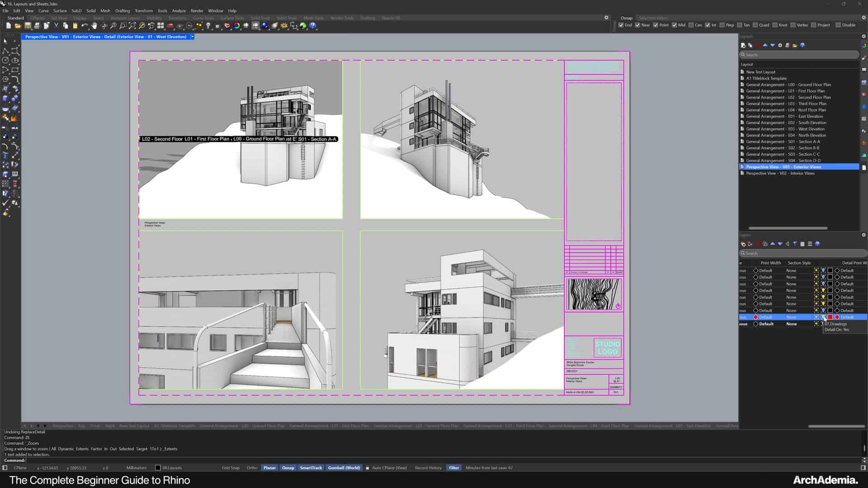Click the red color swatch in selected layer row
868x488 pixels.
click(x=830, y=317)
